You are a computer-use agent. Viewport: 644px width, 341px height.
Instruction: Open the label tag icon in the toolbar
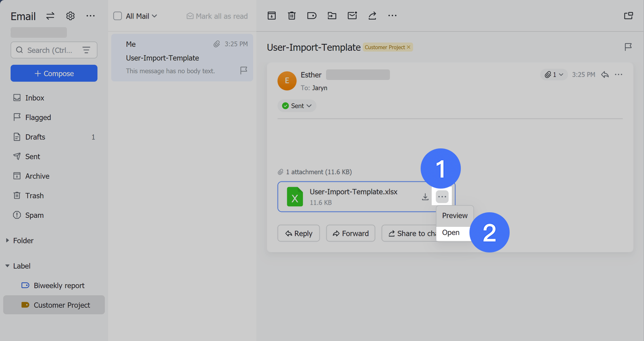311,16
